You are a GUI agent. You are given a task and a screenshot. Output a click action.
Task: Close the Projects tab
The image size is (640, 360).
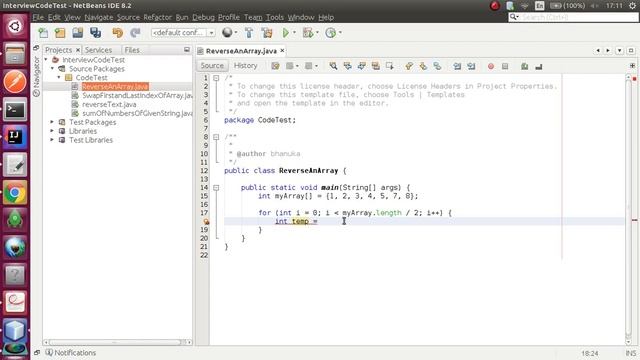(78, 50)
